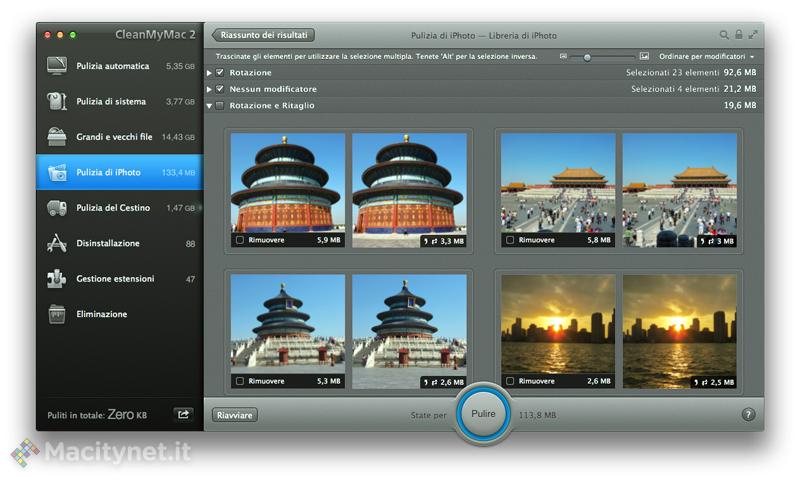The image size is (800, 481).
Task: Expand the Rotazione group triangle
Action: [209, 73]
